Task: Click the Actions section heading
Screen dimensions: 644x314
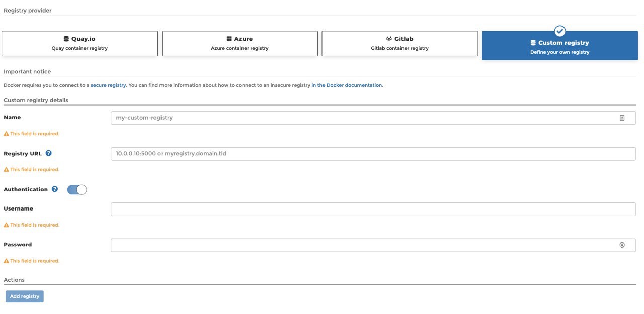Action: tap(14, 280)
